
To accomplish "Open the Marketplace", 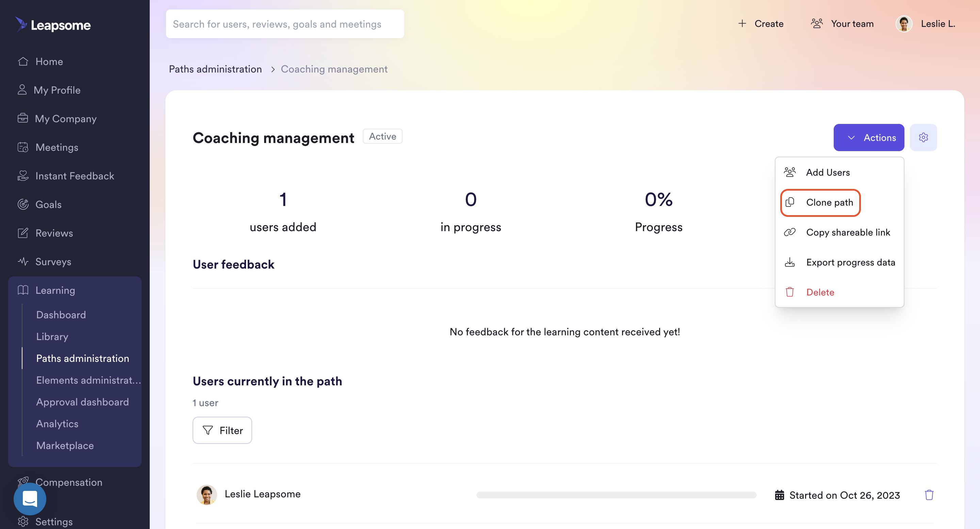I will coord(65,445).
